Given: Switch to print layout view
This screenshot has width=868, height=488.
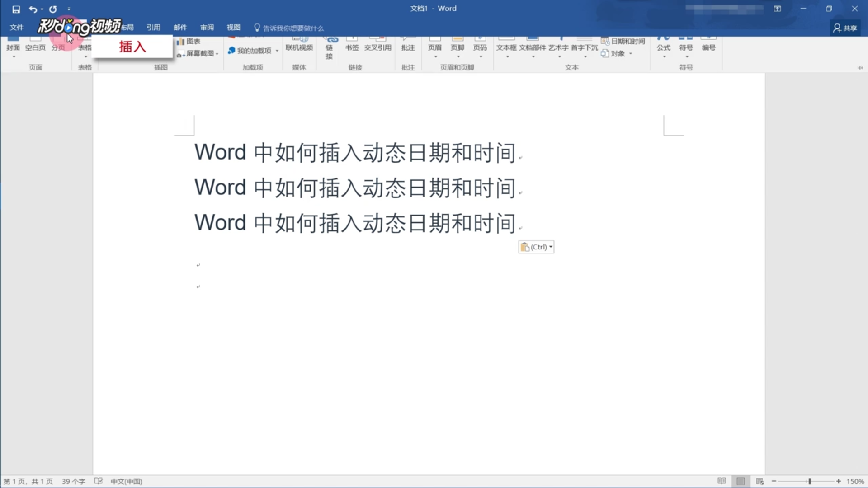Looking at the screenshot, I should (741, 482).
